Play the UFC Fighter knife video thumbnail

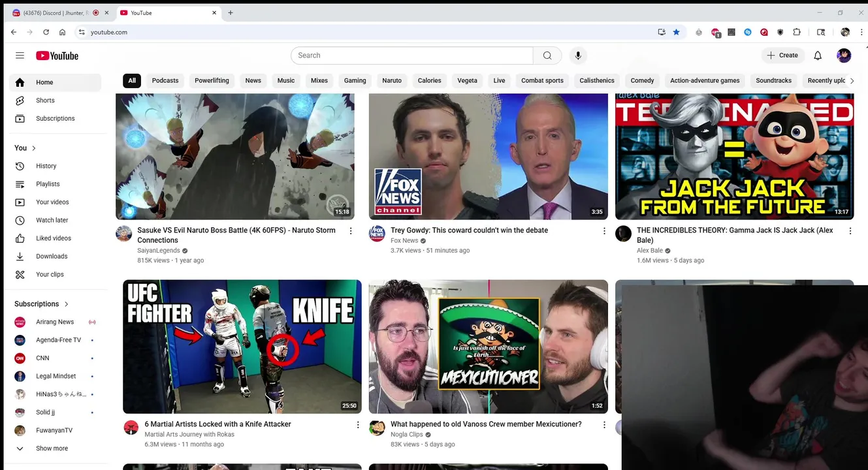(242, 347)
